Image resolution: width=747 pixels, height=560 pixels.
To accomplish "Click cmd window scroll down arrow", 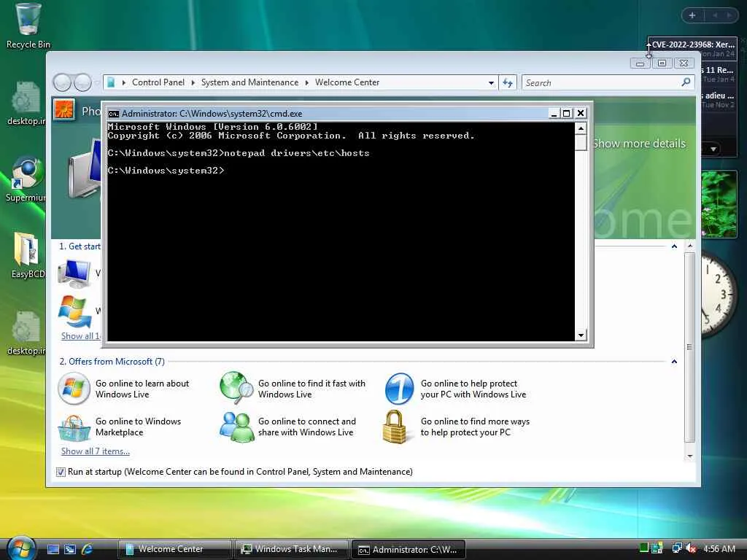I will (x=581, y=335).
